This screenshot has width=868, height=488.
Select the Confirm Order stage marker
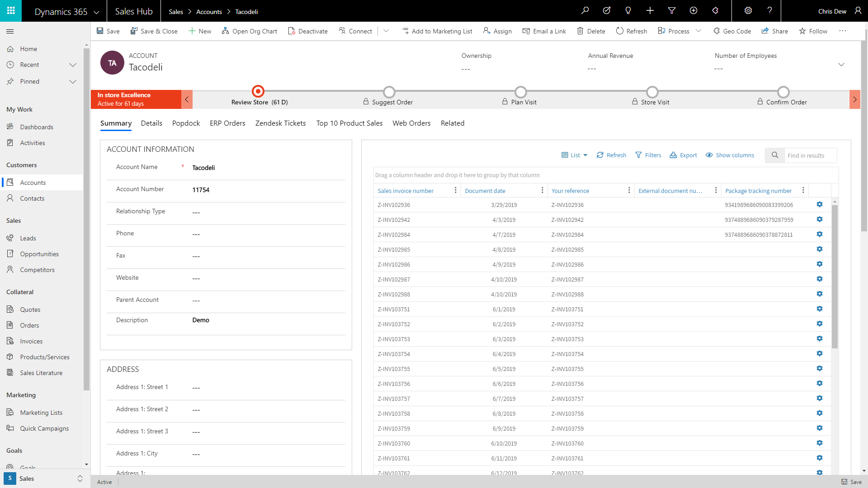click(x=783, y=92)
